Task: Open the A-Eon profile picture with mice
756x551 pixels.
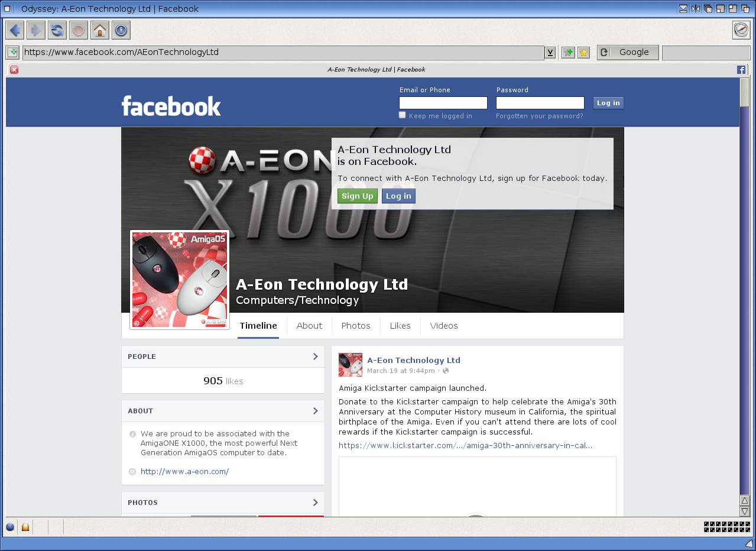Action: [x=180, y=280]
